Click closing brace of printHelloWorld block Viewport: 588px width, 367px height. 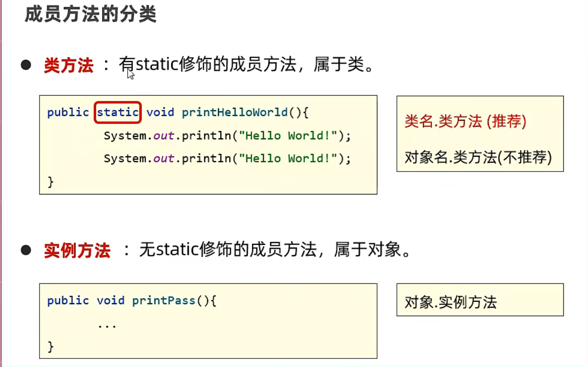[x=51, y=182]
